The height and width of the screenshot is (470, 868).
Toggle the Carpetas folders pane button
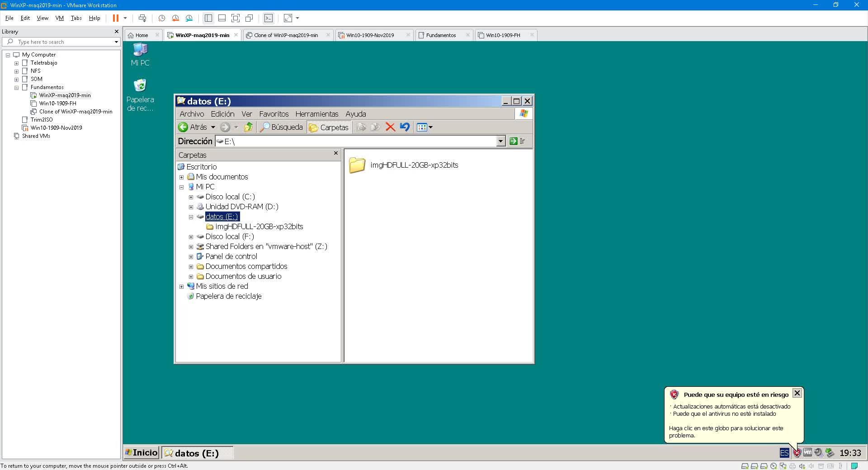coord(329,127)
